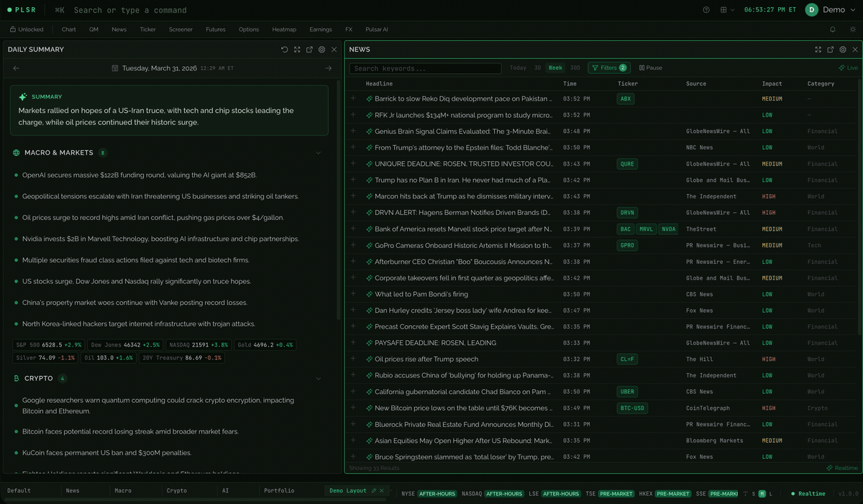This screenshot has width=863, height=504.
Task: Open the Futures menu item
Action: pyautogui.click(x=216, y=29)
